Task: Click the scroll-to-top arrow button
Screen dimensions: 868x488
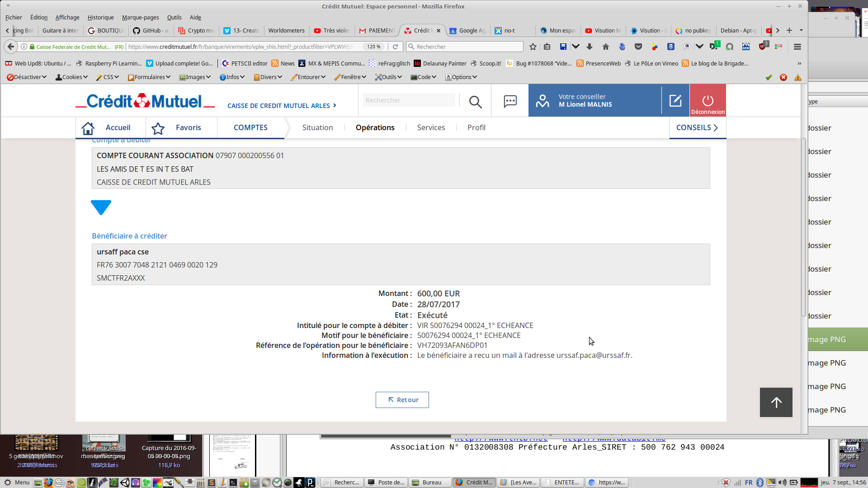Action: (x=776, y=402)
